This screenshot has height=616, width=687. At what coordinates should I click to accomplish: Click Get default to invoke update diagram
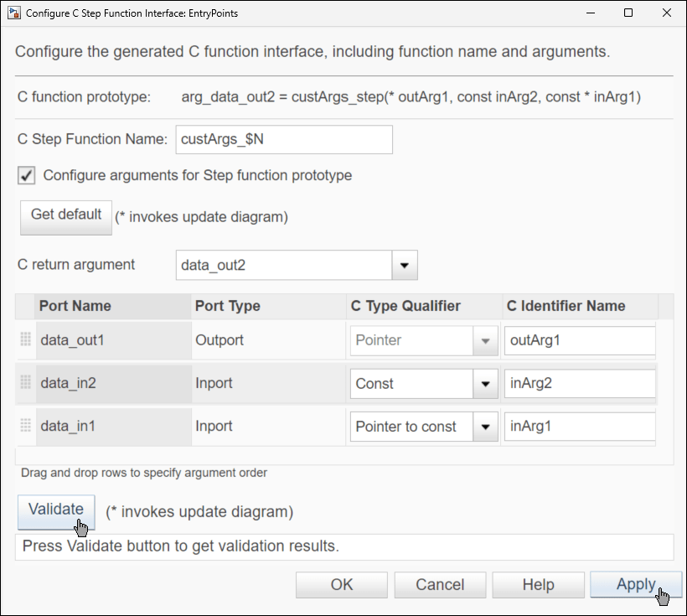pos(65,216)
